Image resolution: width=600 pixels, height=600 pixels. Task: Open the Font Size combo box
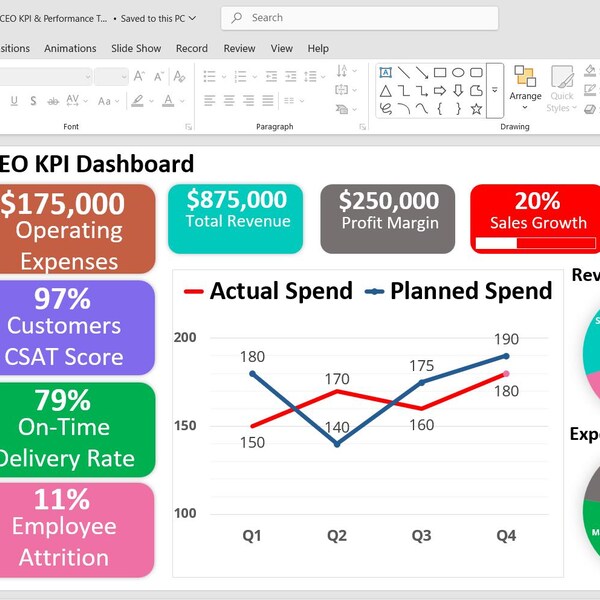pyautogui.click(x=111, y=77)
